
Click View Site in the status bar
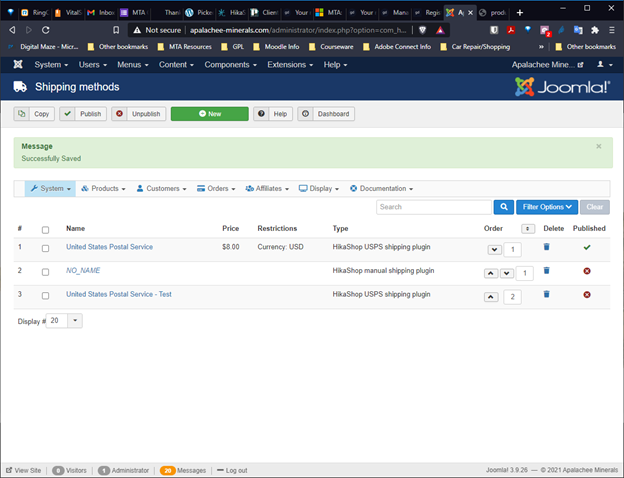tap(23, 470)
